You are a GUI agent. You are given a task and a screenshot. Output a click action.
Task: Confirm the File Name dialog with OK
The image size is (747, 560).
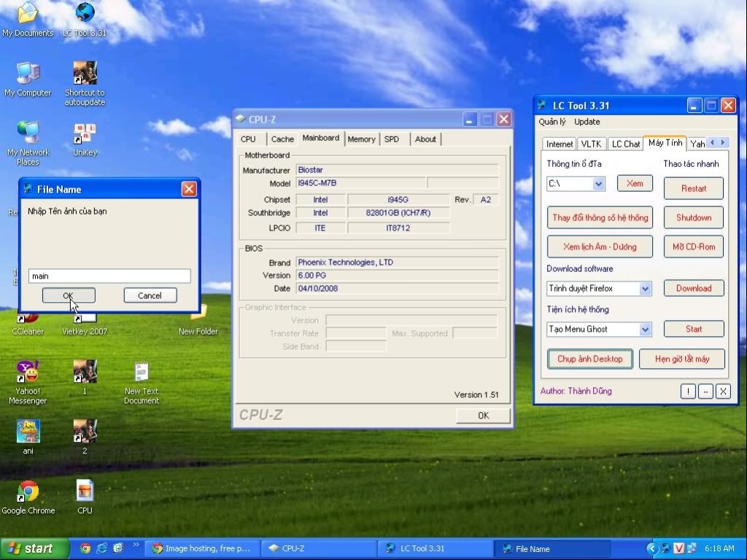point(69,295)
